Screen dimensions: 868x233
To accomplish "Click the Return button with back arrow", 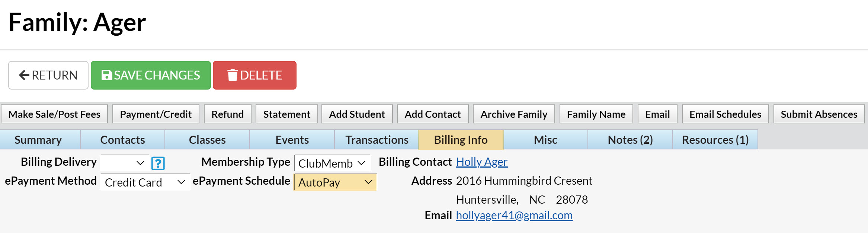I will [x=48, y=75].
